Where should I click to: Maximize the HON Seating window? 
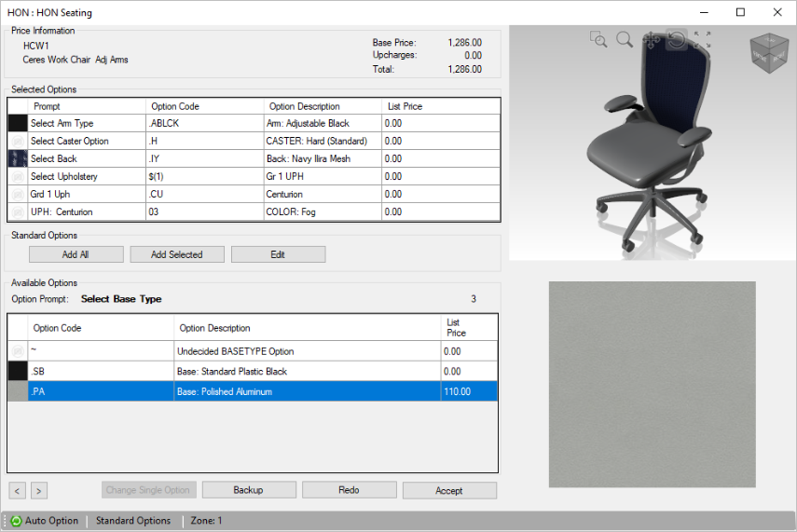pyautogui.click(x=740, y=12)
